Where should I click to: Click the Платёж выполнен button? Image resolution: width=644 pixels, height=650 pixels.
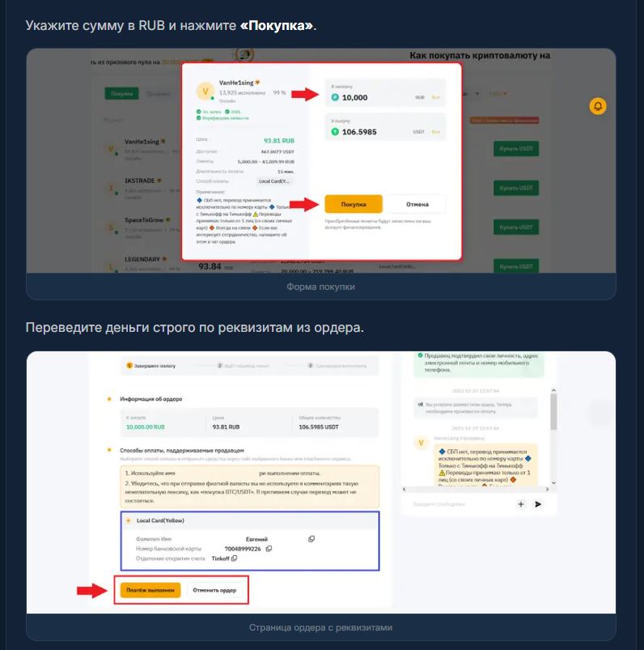150,590
